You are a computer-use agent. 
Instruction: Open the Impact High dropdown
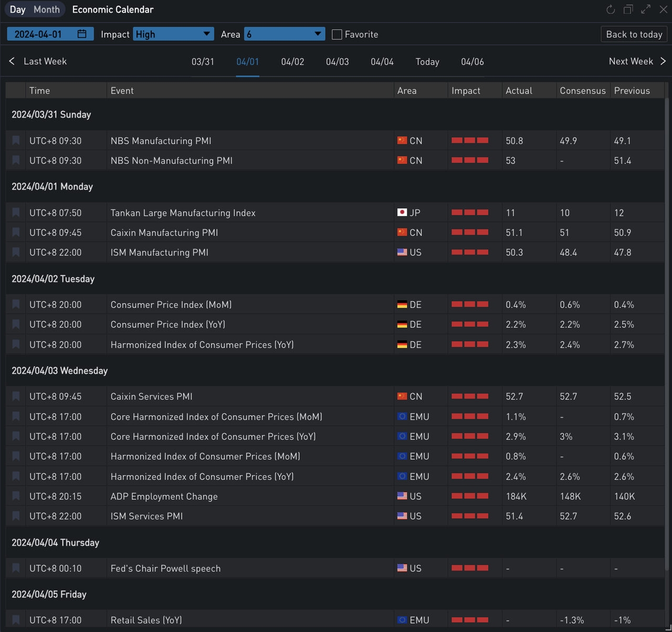[x=173, y=34]
